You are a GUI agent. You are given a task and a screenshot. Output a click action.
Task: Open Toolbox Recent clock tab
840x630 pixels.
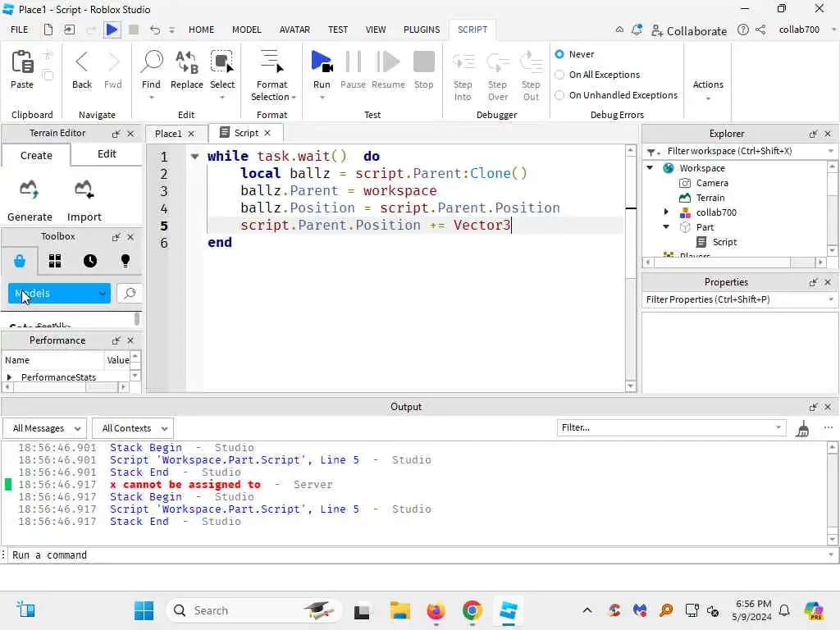coord(90,261)
